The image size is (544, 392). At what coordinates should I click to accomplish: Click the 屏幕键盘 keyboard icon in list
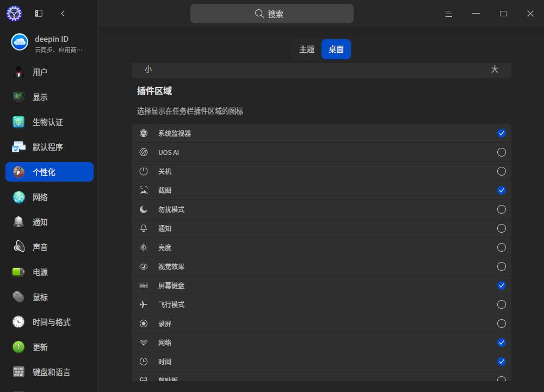point(144,285)
